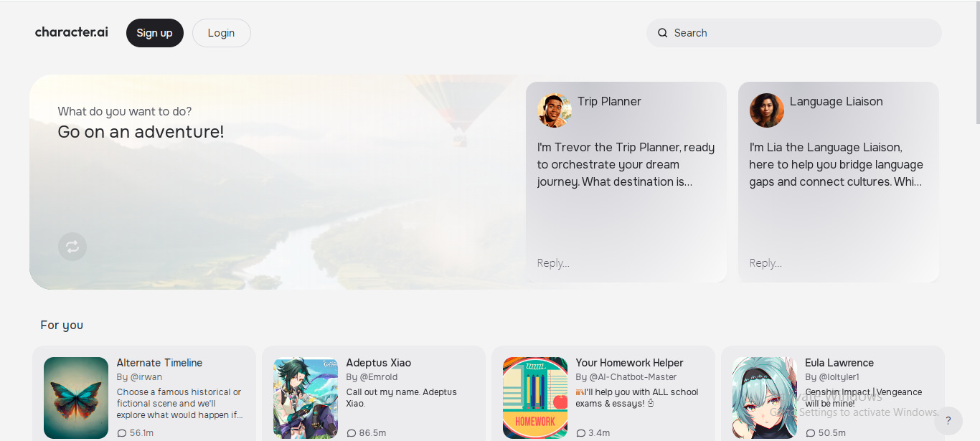Click the page vertical scrollbar
The image size is (980, 441).
[976, 65]
